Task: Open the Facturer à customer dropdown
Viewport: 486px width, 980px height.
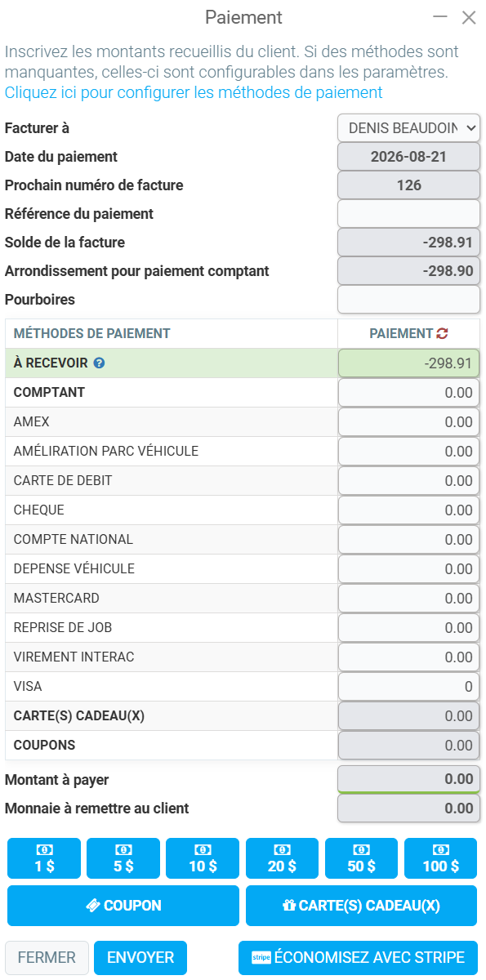Action: tap(409, 128)
